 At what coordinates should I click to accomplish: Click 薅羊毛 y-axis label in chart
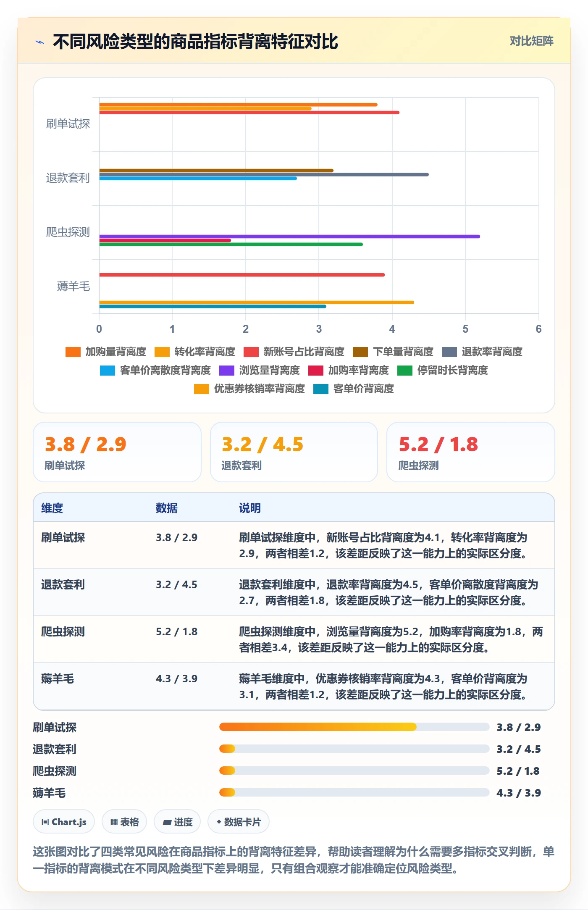click(x=73, y=287)
